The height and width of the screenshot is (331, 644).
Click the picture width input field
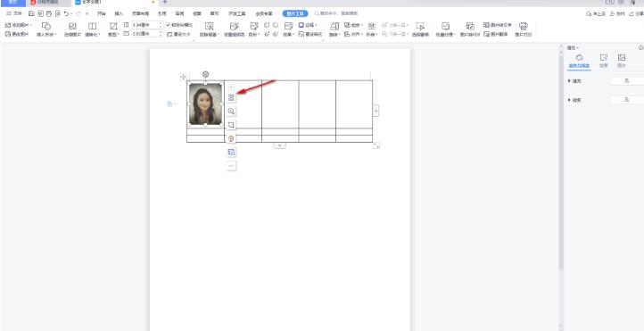(147, 34)
